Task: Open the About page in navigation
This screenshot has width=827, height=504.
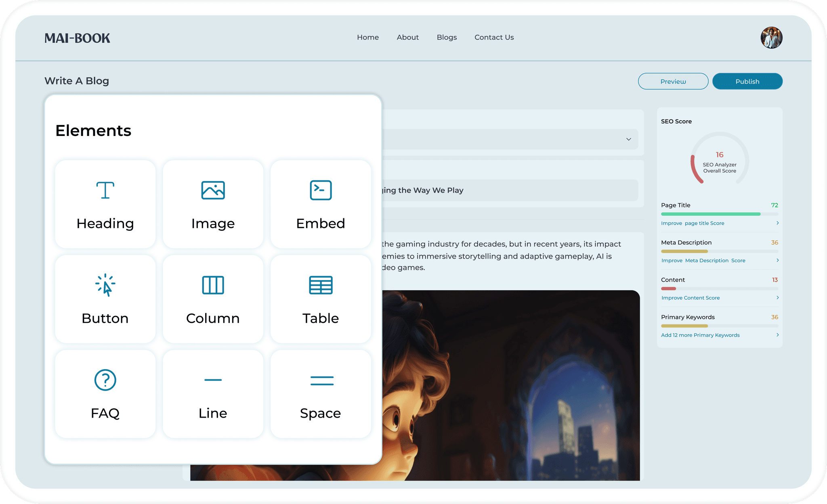Action: (407, 37)
